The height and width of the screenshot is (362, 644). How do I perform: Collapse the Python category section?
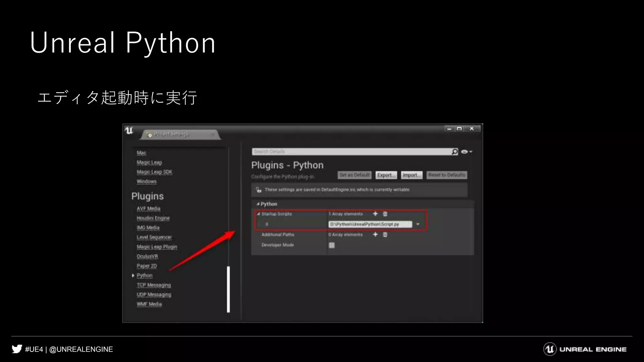point(258,204)
